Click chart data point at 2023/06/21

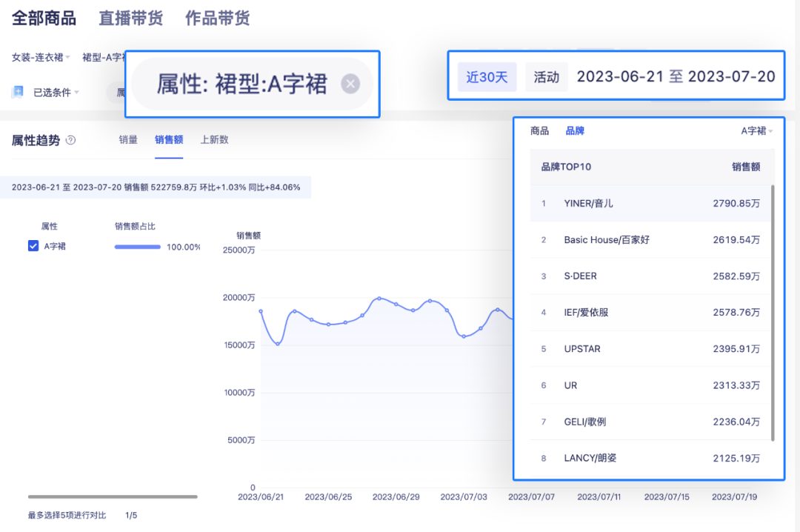point(261,311)
